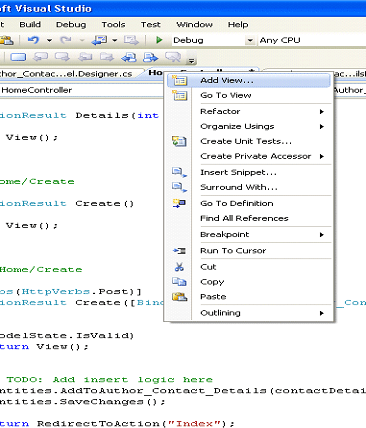Click the RedirectToAction "Index" line
Viewport: 366px width, 428px height.
click(x=117, y=424)
